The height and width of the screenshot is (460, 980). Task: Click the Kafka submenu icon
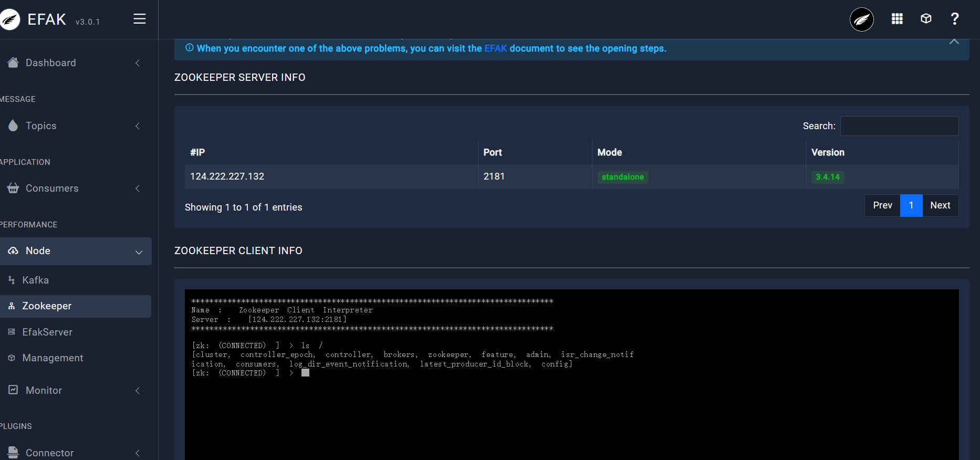point(12,280)
